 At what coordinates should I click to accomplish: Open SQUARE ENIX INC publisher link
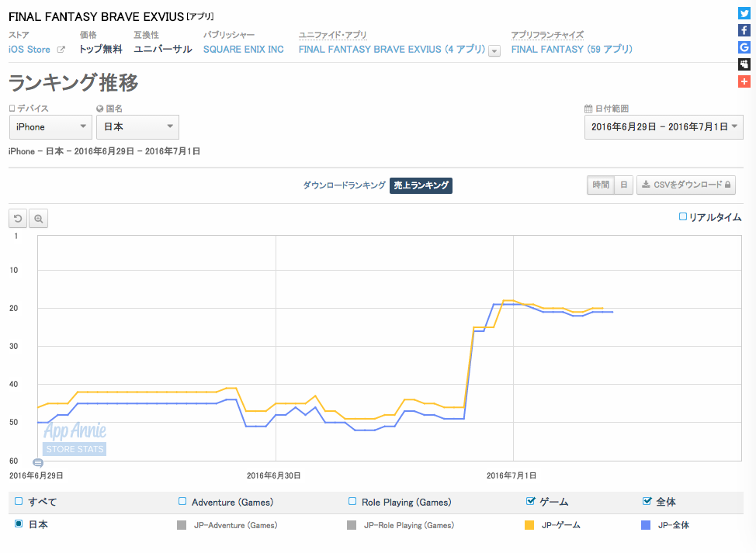(x=244, y=50)
